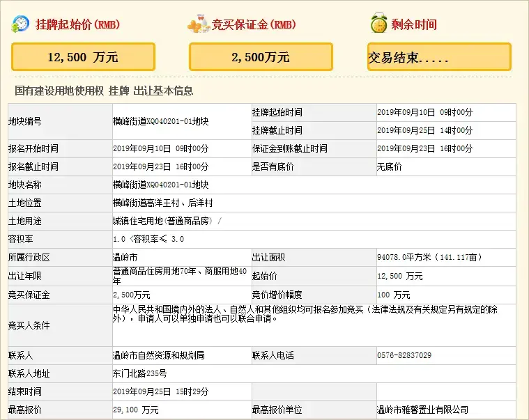529x420 pixels.
Task: Click the bid increment value 100 万元
Action: pos(393,295)
